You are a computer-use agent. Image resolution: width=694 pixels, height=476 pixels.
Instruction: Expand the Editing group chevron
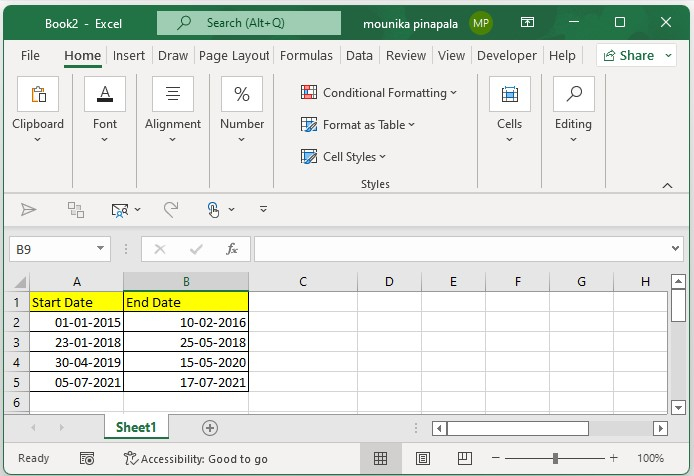573,139
